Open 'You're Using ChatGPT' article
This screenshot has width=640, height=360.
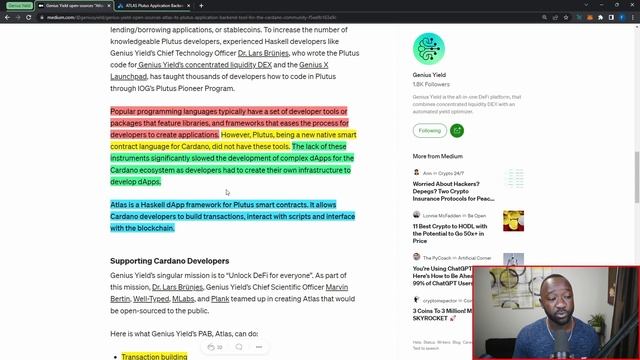(442, 276)
